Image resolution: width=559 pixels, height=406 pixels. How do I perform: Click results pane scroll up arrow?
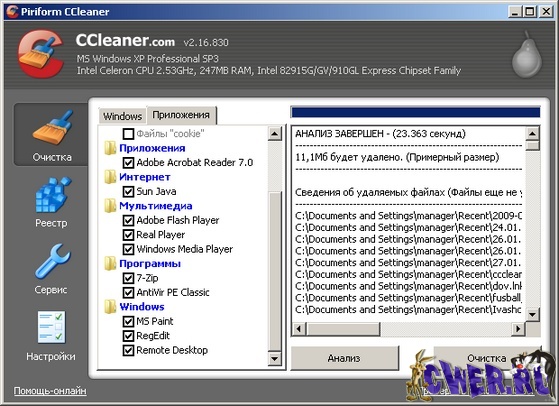[532, 134]
